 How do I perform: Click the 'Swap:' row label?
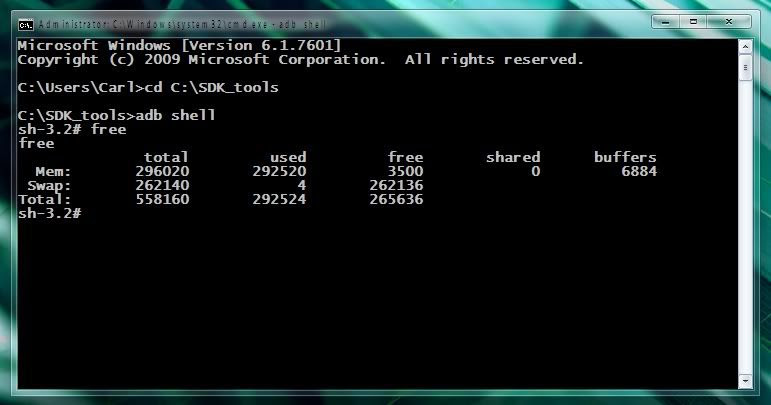tap(49, 186)
